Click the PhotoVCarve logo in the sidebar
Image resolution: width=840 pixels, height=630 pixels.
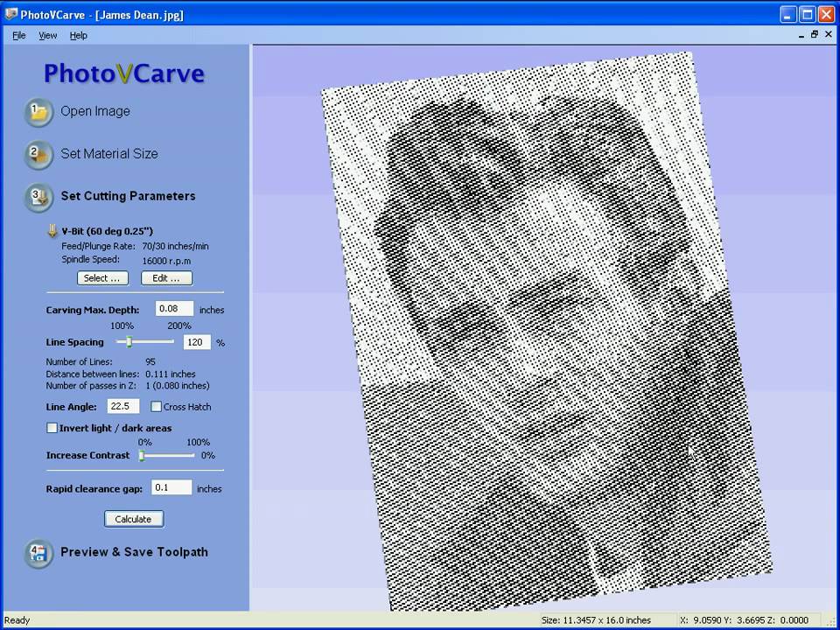(124, 73)
